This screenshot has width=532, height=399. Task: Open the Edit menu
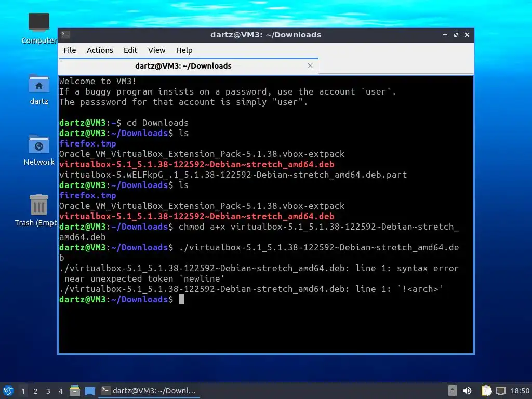coord(130,50)
